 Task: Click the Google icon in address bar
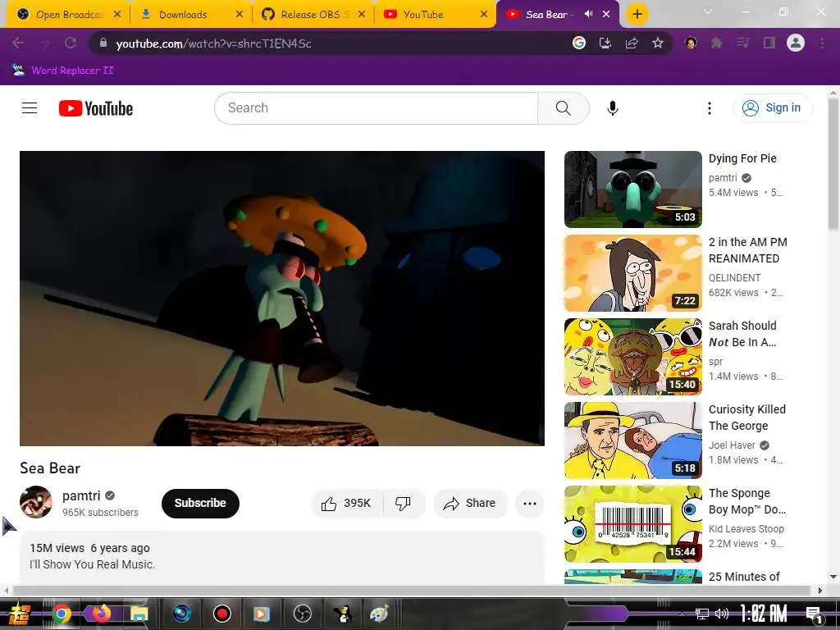pyautogui.click(x=579, y=43)
